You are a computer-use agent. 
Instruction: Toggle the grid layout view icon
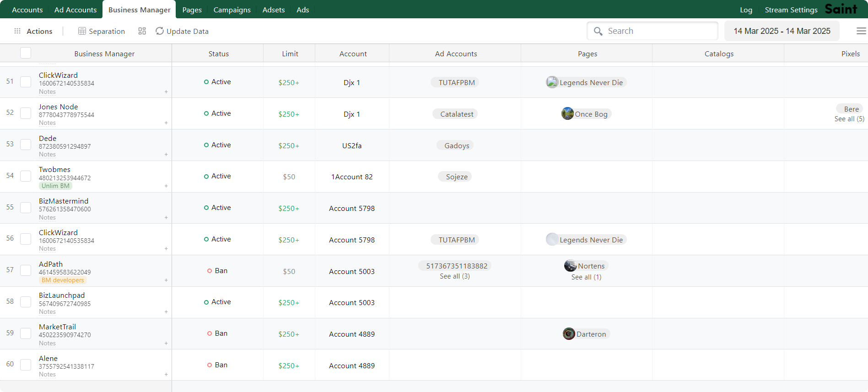(x=142, y=31)
